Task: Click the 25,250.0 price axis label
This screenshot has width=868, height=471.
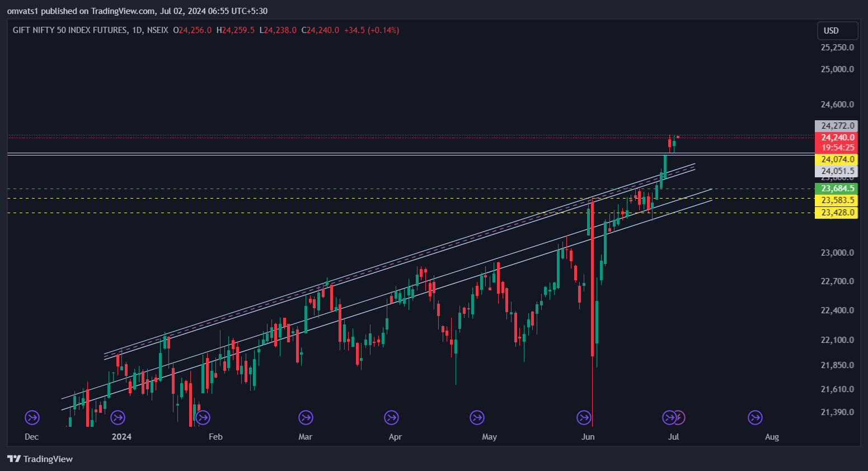Action: (837, 48)
